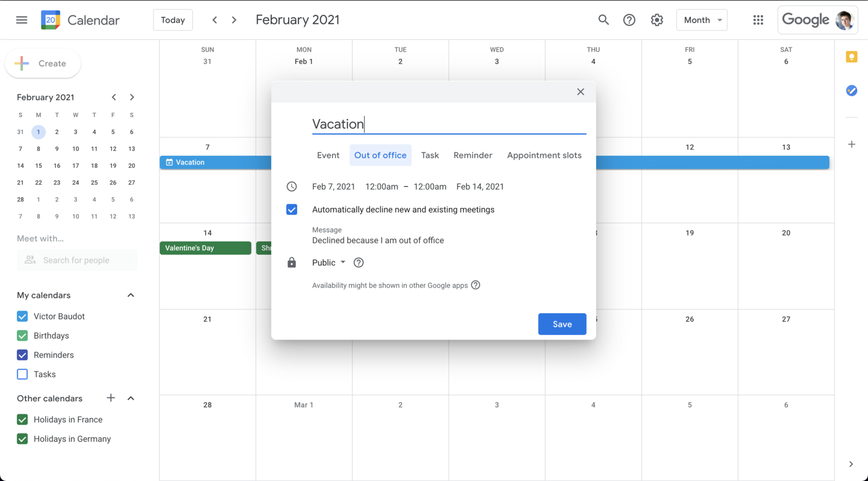Click the lock visibility icon

[292, 263]
